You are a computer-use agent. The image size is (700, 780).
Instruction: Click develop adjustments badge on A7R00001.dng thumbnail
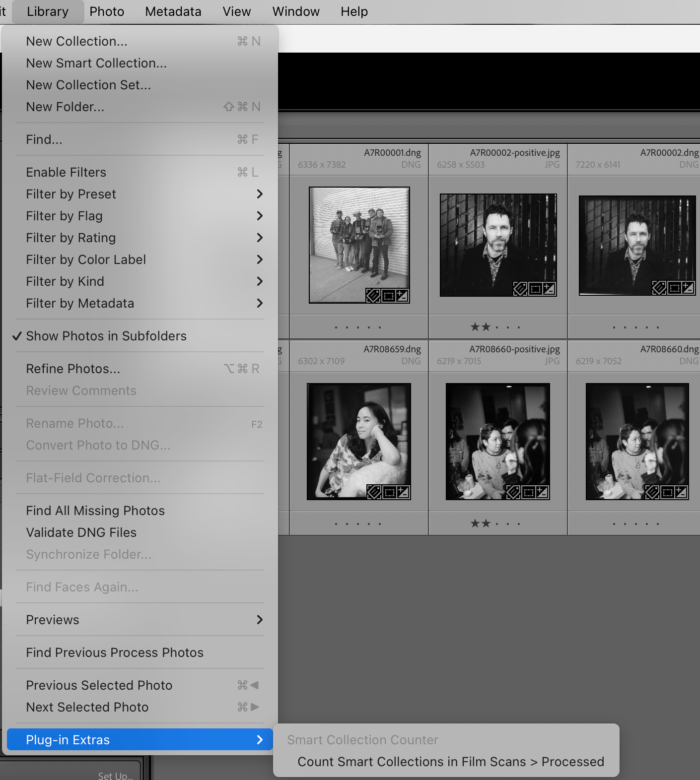tap(402, 296)
